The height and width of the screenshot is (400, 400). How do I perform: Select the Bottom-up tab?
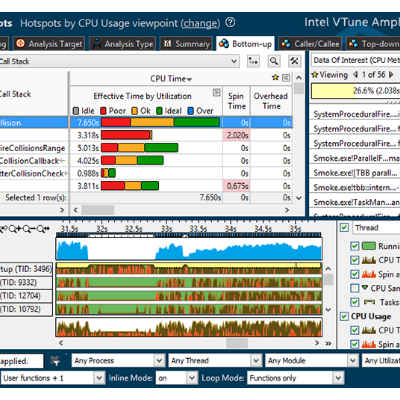click(245, 44)
